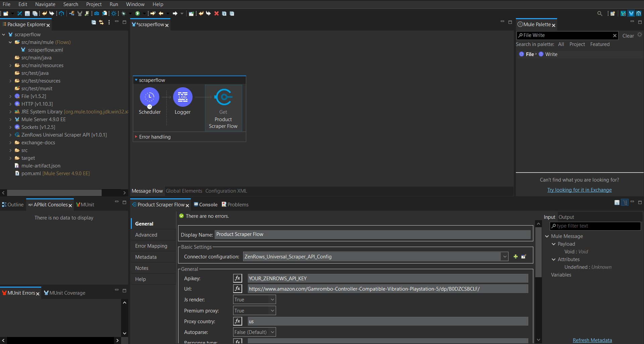644x344 pixels.
Task: Click the Forward navigation arrow in toolbar
Action: pyautogui.click(x=175, y=13)
